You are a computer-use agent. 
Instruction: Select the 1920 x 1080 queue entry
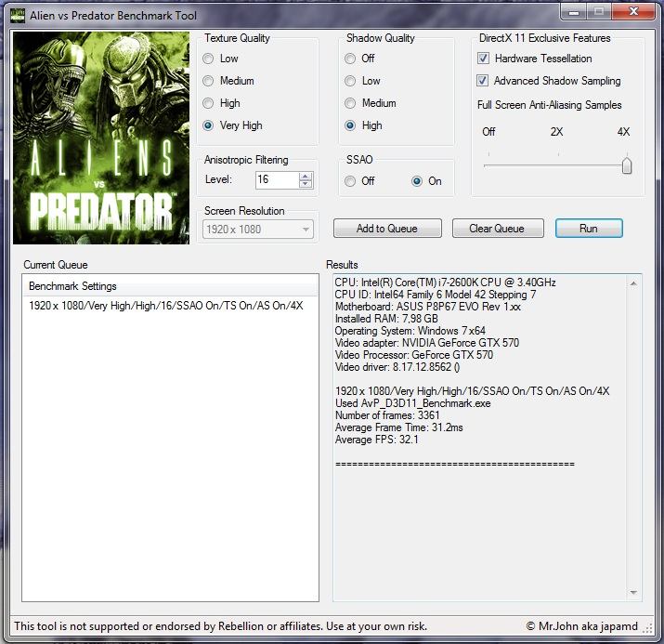click(x=166, y=306)
